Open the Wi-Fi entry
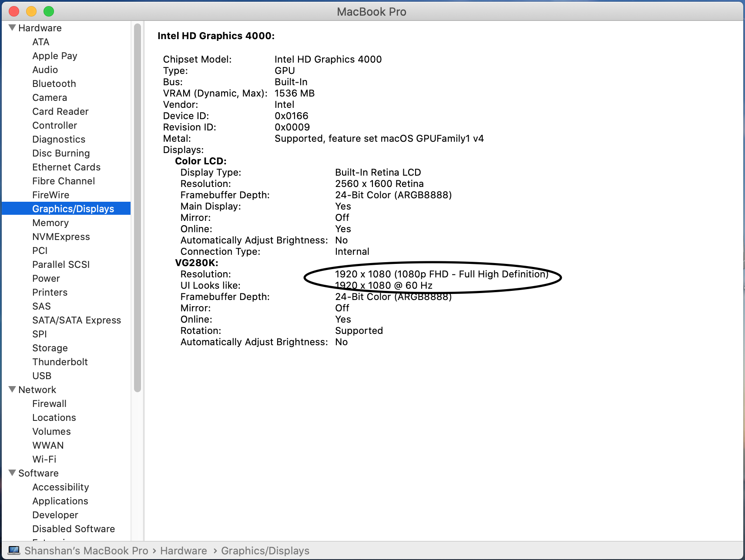This screenshot has width=745, height=560. (x=44, y=459)
